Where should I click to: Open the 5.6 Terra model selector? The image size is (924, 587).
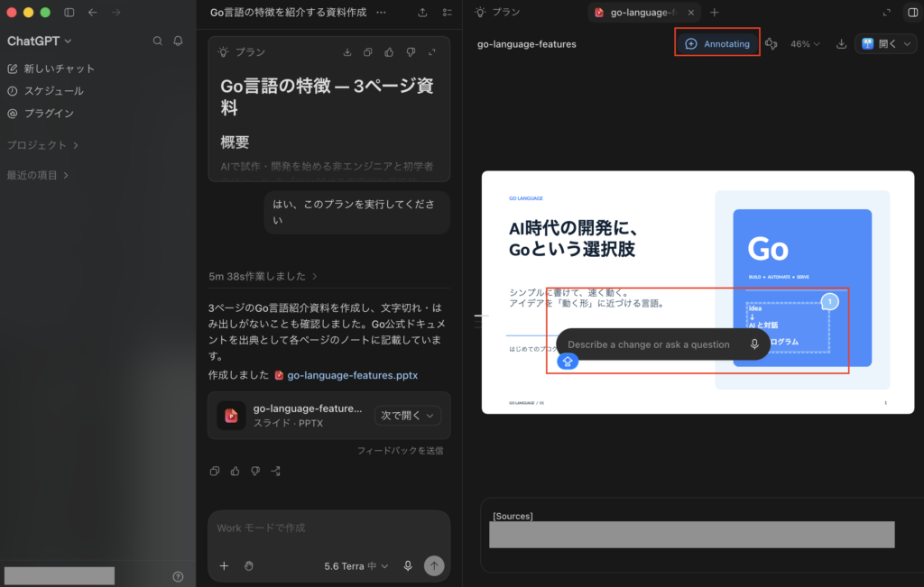(356, 566)
